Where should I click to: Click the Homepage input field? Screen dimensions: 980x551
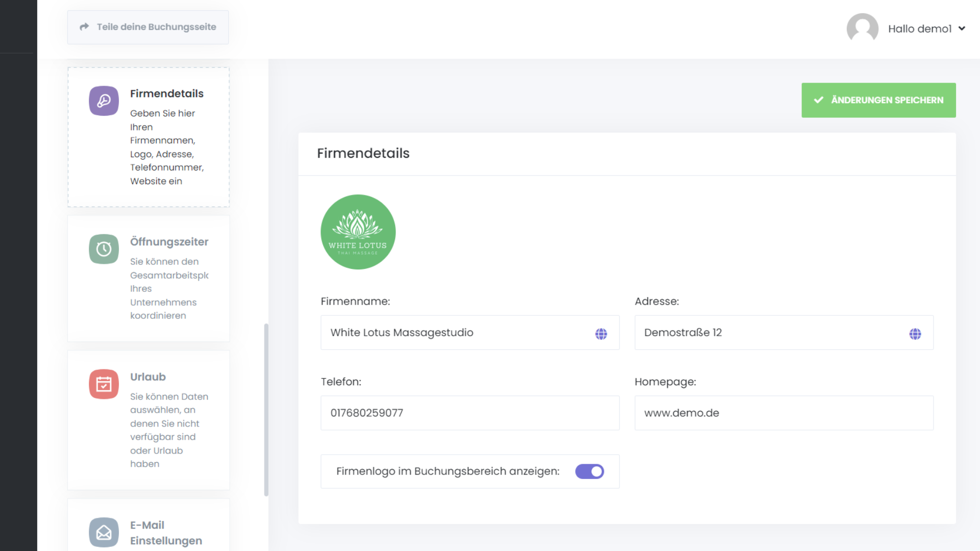click(x=783, y=413)
